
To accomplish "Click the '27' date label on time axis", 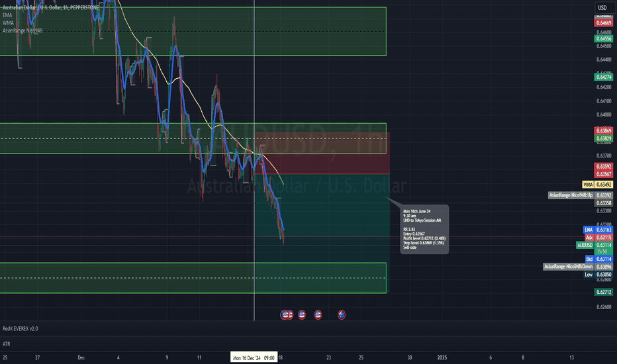I will click(x=37, y=357).
